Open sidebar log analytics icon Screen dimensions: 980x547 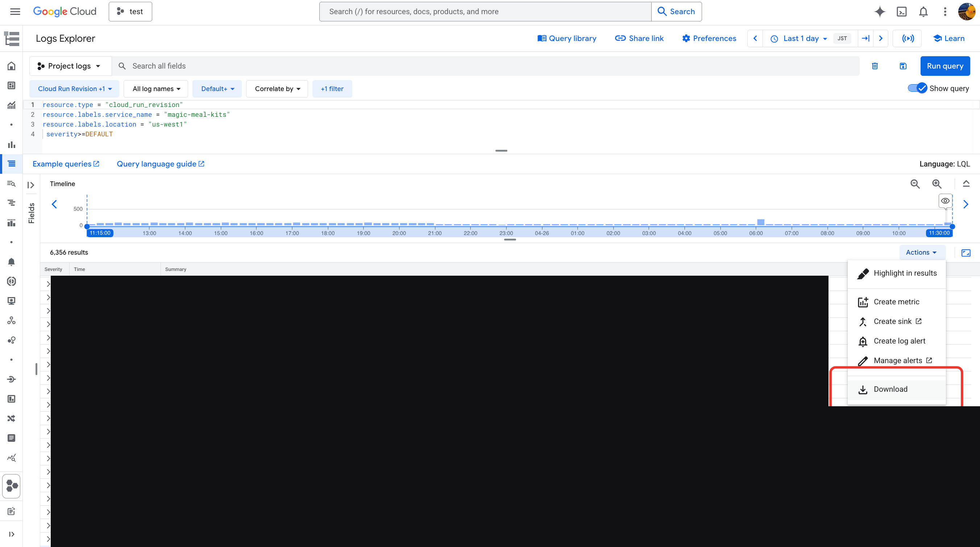[11, 184]
